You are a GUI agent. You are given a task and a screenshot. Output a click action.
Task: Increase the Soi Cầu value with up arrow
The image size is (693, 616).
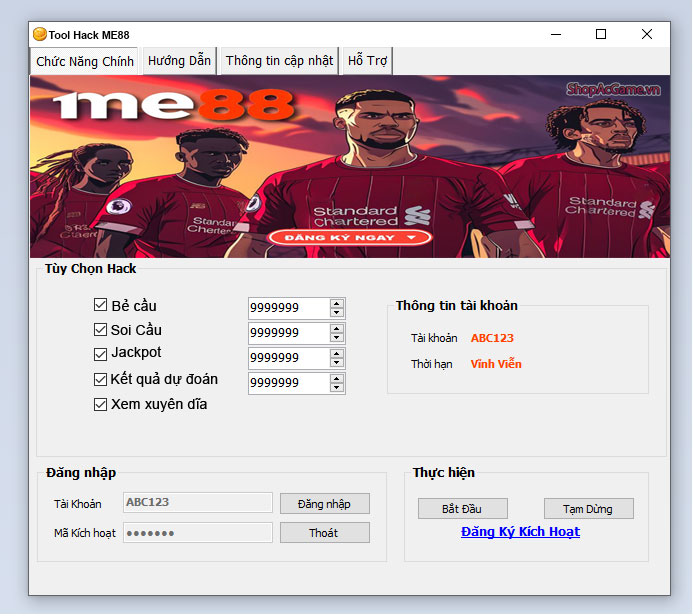(x=337, y=329)
